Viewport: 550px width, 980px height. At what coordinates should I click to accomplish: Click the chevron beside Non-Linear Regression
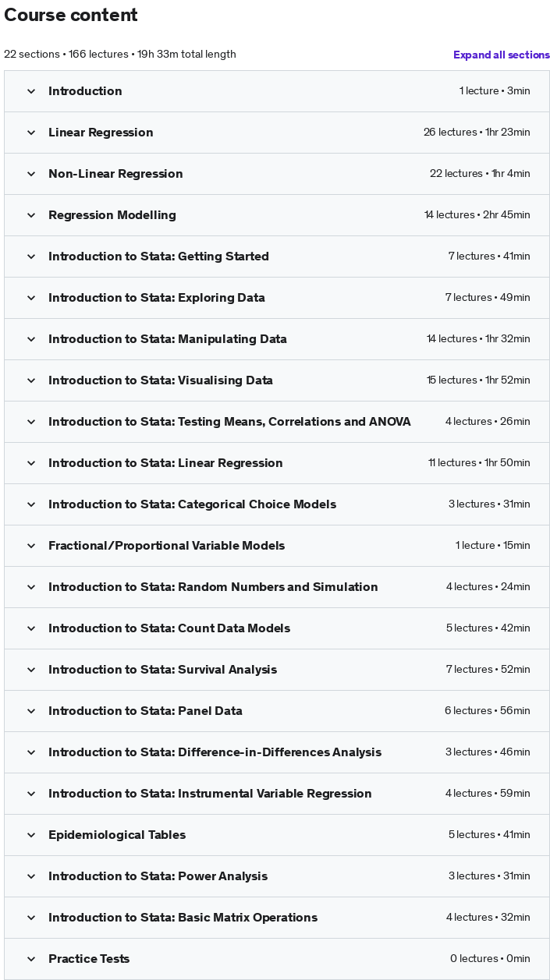pos(31,174)
